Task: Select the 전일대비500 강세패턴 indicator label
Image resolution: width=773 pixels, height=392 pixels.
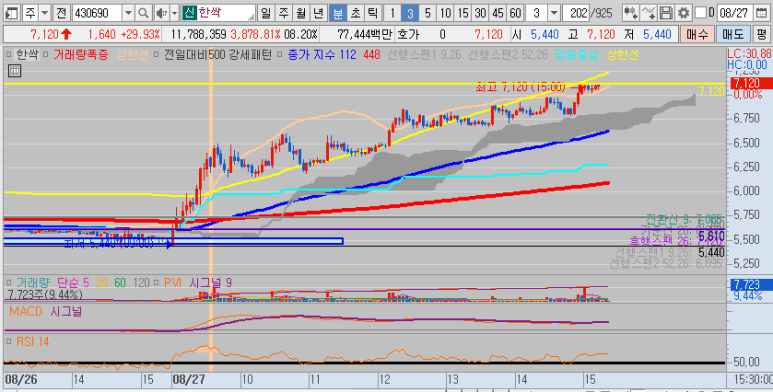Action: click(x=217, y=55)
